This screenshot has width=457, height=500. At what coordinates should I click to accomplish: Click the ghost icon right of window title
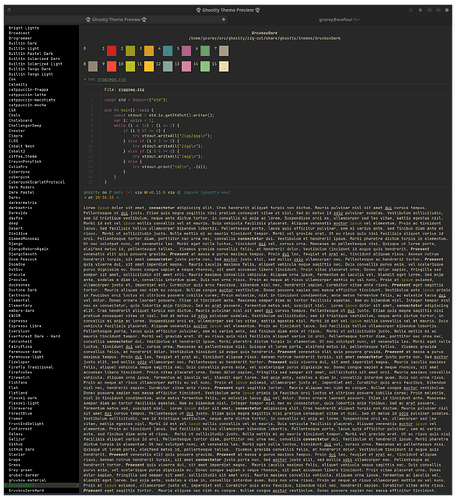point(257,10)
